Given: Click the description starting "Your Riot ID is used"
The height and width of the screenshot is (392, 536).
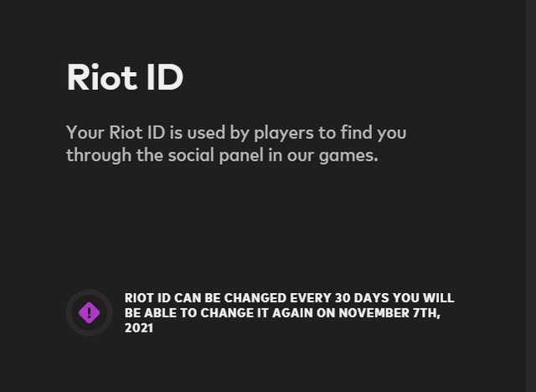Looking at the screenshot, I should (x=235, y=144).
